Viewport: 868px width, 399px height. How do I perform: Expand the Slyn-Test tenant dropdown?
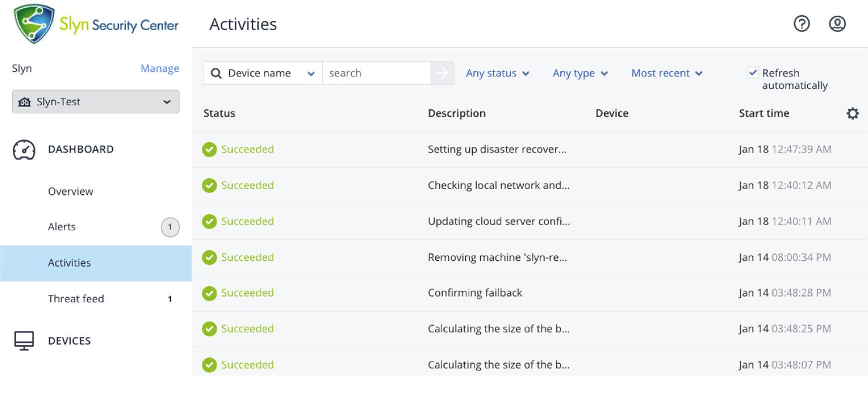(x=95, y=102)
